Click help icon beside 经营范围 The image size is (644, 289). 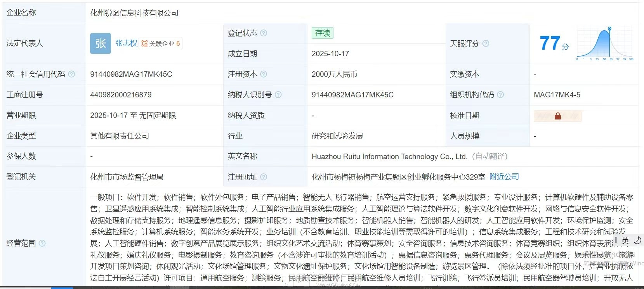(42, 243)
